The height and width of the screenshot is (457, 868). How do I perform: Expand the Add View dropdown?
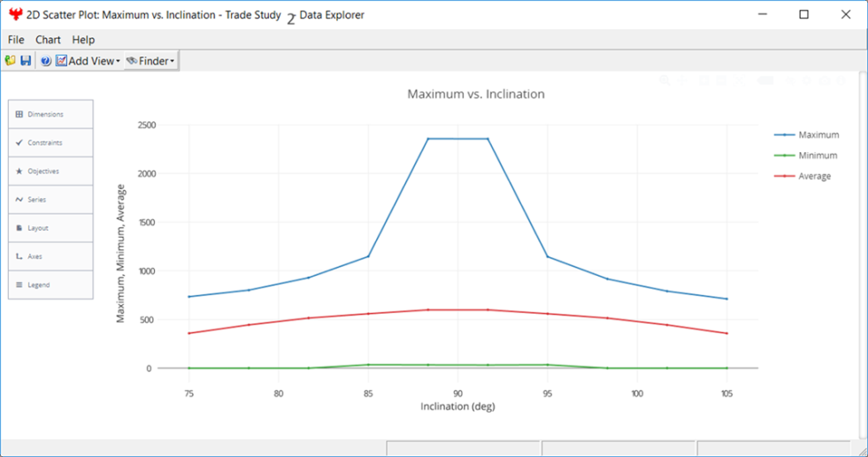pyautogui.click(x=88, y=61)
